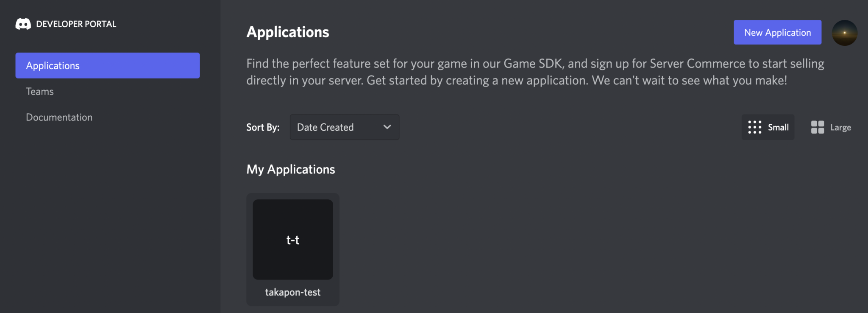Click the New Application button
This screenshot has width=868, height=313.
click(x=777, y=33)
